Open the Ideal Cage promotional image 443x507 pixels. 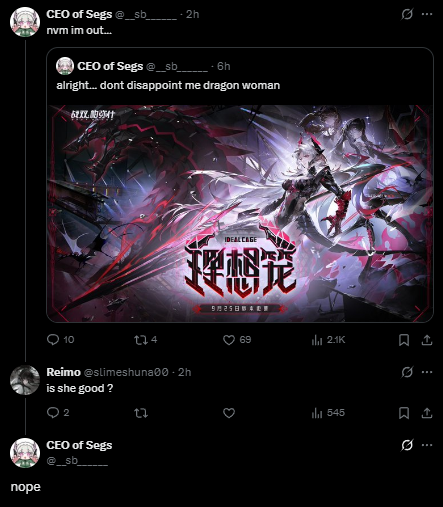(240, 214)
